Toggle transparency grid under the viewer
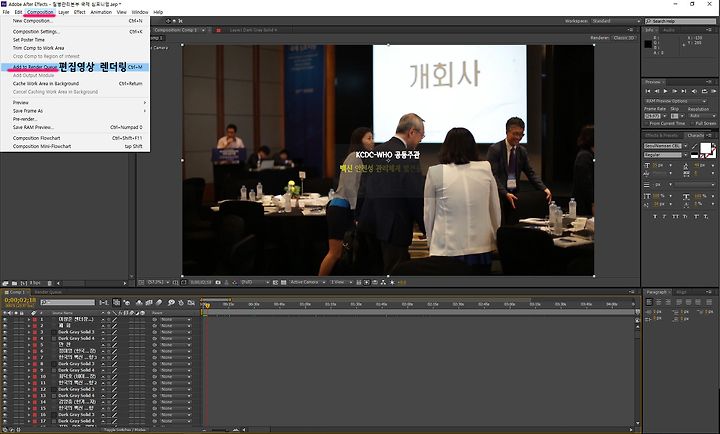The width and height of the screenshot is (720, 434). (283, 282)
